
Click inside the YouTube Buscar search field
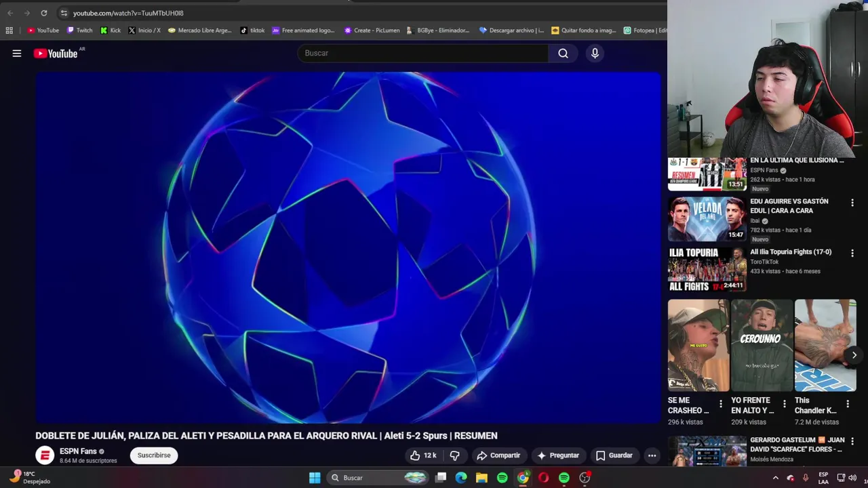423,54
